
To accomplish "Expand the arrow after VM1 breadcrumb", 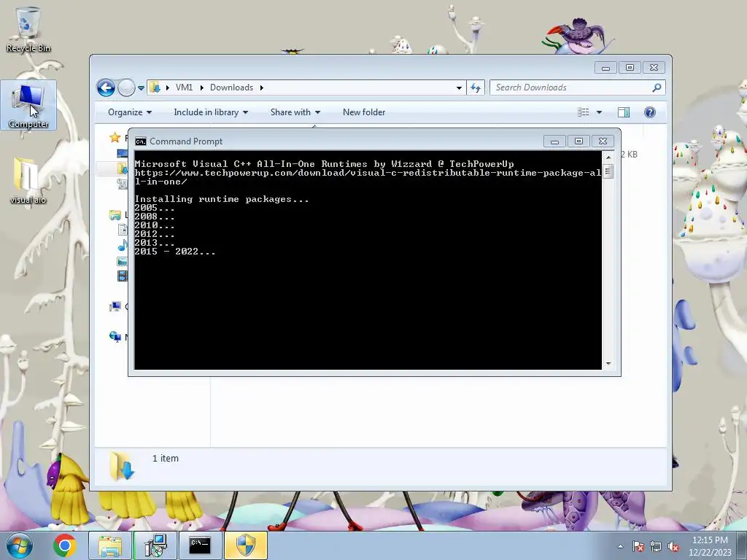I will [201, 87].
